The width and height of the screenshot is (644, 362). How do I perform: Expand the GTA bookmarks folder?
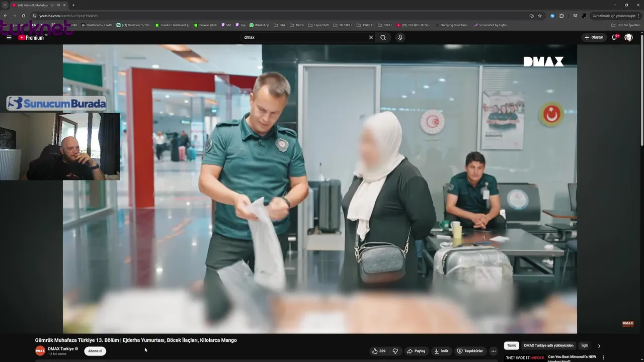pos(279,25)
